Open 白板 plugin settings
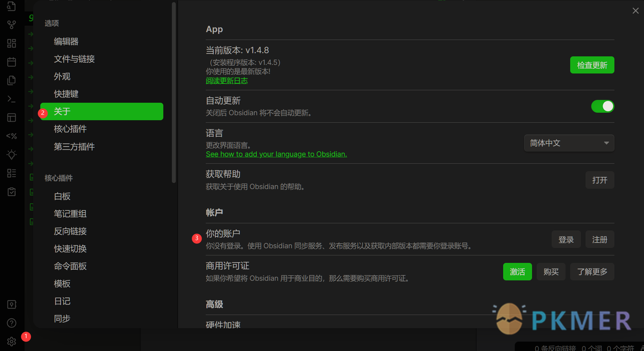 [x=102, y=196]
